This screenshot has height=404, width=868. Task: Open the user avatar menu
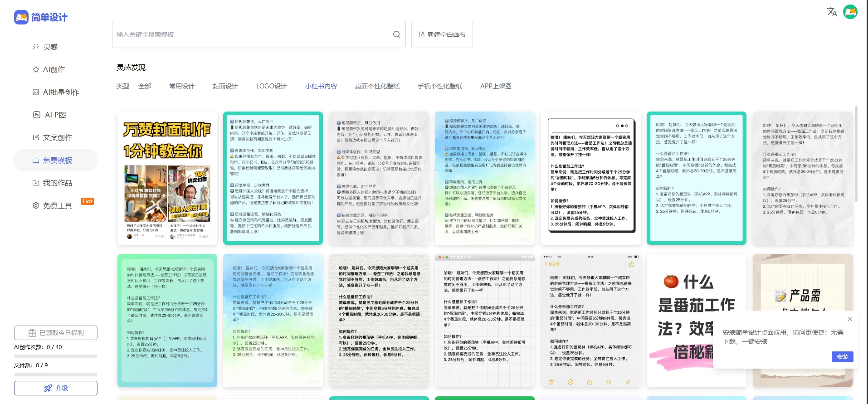point(850,12)
